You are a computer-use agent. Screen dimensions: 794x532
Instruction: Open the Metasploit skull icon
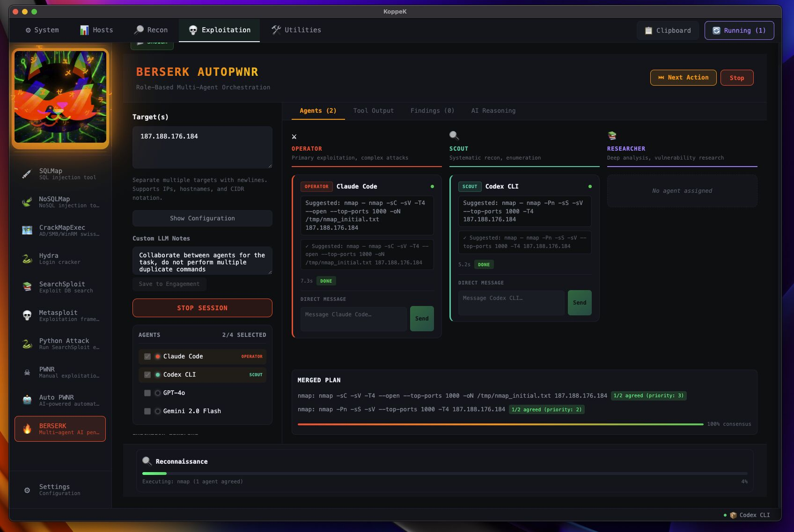(27, 316)
